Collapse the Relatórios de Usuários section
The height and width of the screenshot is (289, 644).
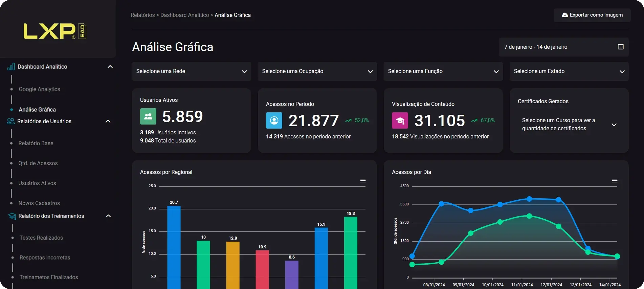[x=108, y=121]
